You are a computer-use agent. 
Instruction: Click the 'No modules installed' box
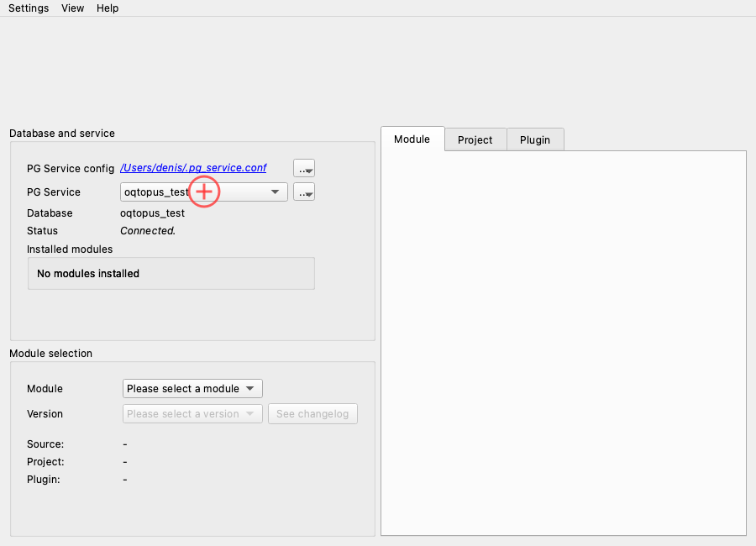171,274
